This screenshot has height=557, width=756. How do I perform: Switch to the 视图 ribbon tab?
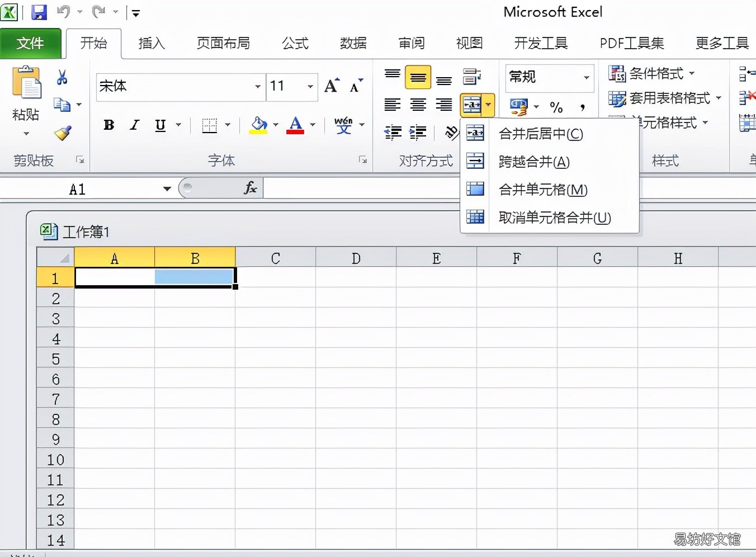470,43
